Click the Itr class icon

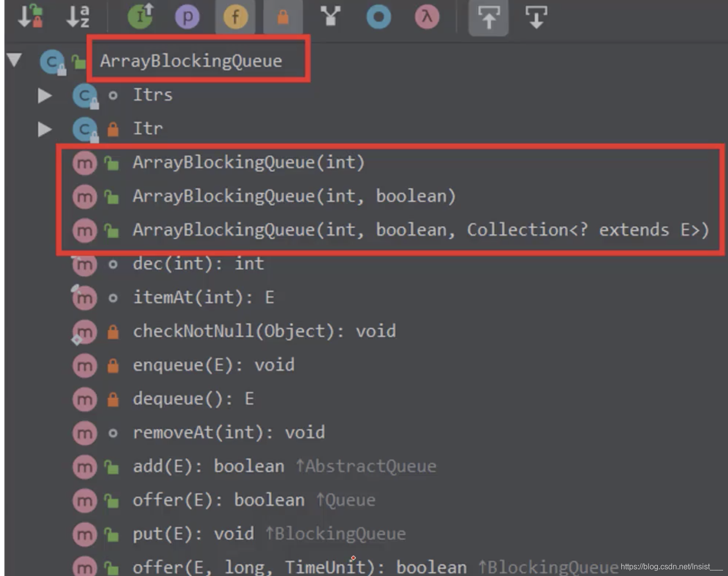[85, 129]
